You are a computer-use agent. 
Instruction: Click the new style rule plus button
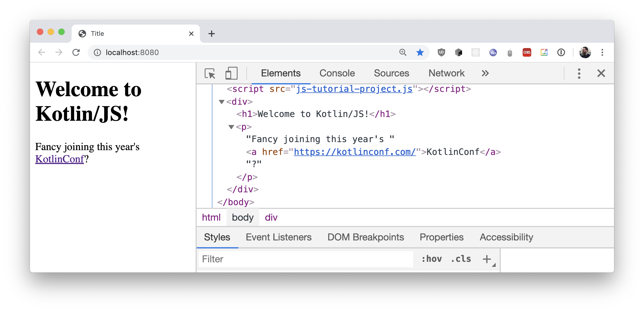[487, 259]
